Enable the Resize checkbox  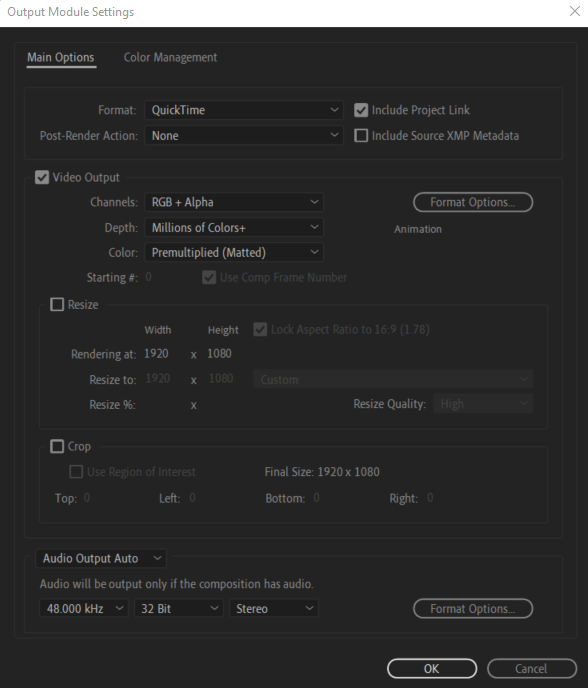(57, 305)
